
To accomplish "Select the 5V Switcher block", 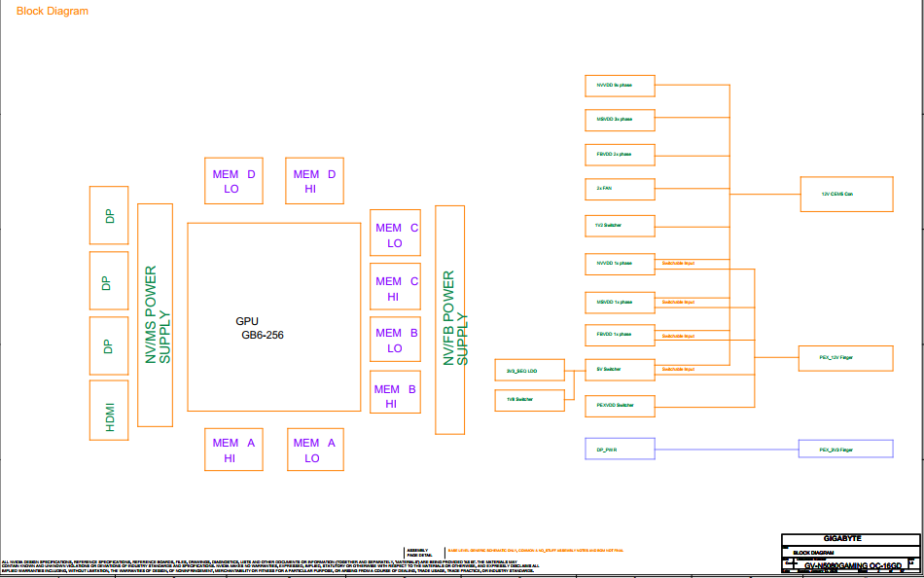I will tap(620, 370).
